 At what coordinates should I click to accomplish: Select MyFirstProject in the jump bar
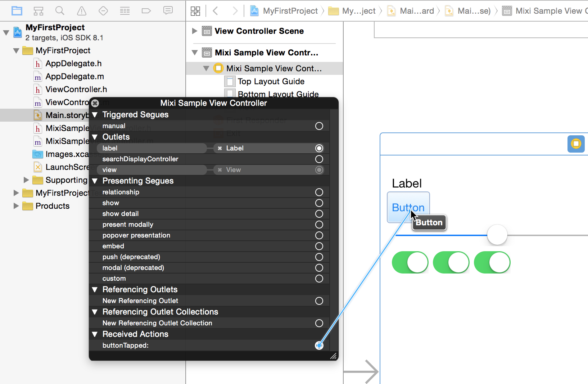[x=284, y=11]
